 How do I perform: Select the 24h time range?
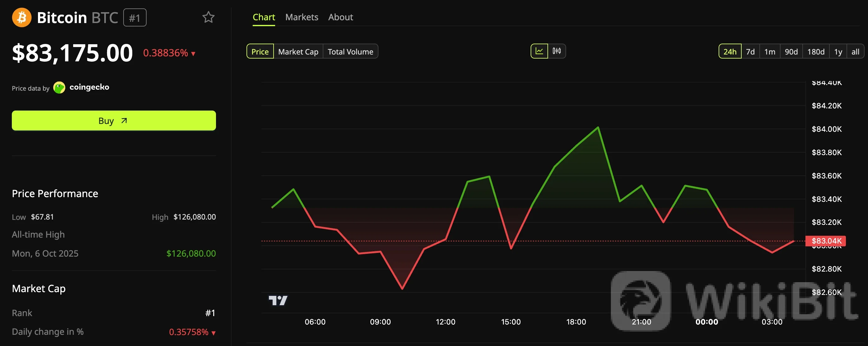[x=730, y=52]
